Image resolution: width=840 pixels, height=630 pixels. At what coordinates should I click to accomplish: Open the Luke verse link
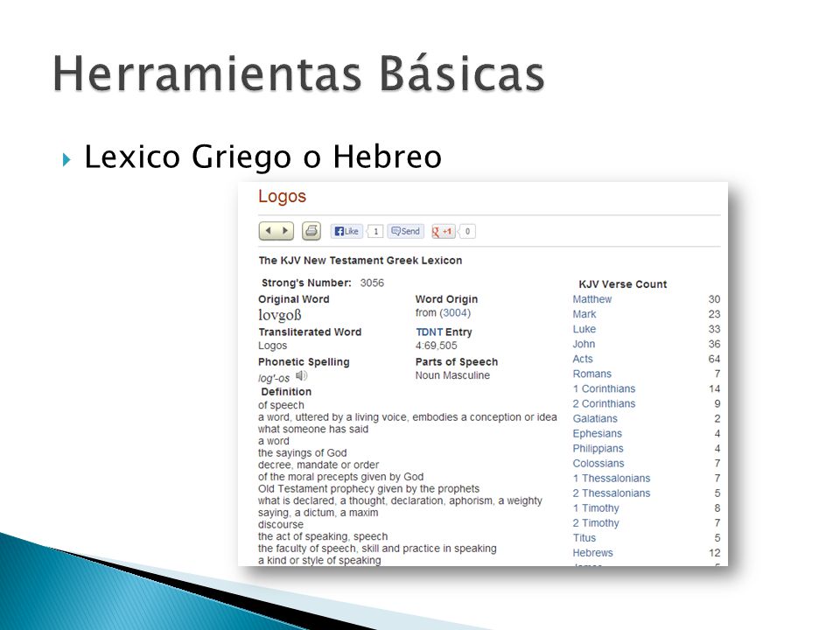tap(584, 329)
